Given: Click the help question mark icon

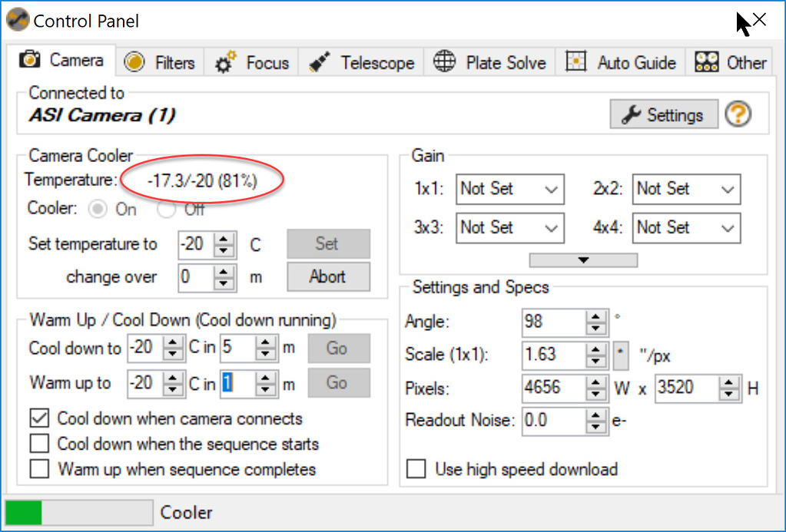Looking at the screenshot, I should click(x=739, y=114).
